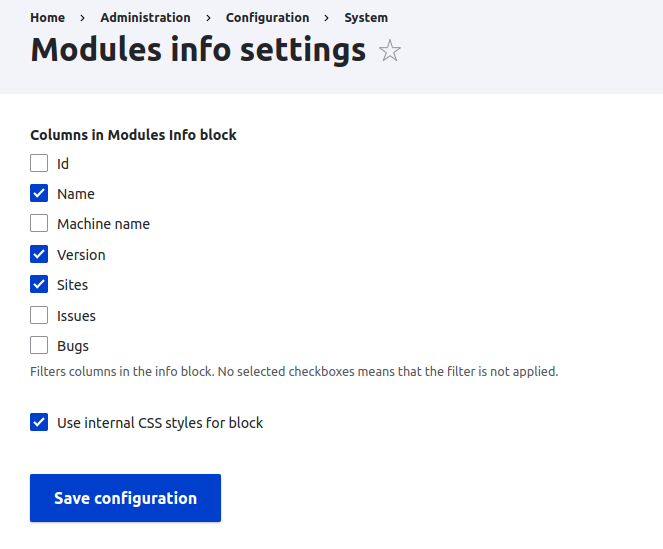Go to Home breadcrumb link
The height and width of the screenshot is (549, 663).
47,18
